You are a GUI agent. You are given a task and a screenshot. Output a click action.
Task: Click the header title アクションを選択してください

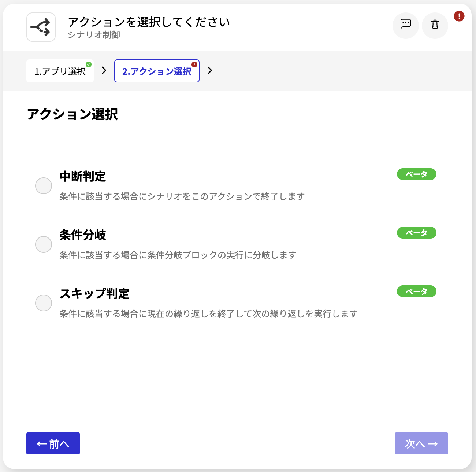click(x=149, y=22)
